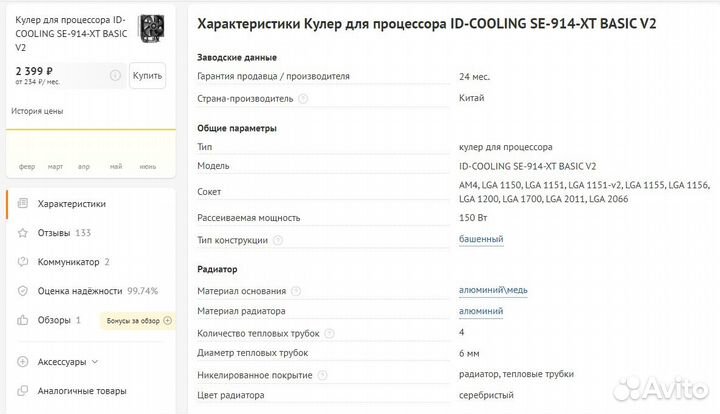Click the plus icon in Бонусы за обзор
This screenshot has width=720, height=414.
[x=168, y=320]
